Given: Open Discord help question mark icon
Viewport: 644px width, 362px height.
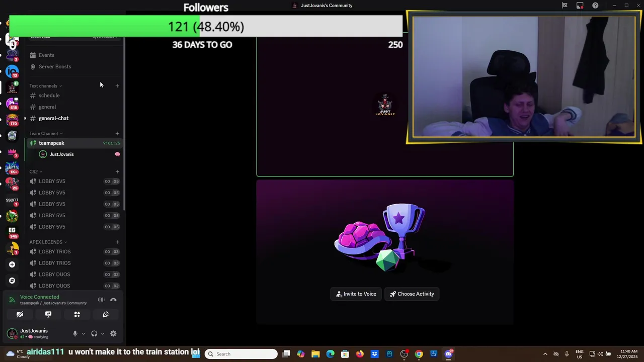Looking at the screenshot, I should click(x=595, y=6).
